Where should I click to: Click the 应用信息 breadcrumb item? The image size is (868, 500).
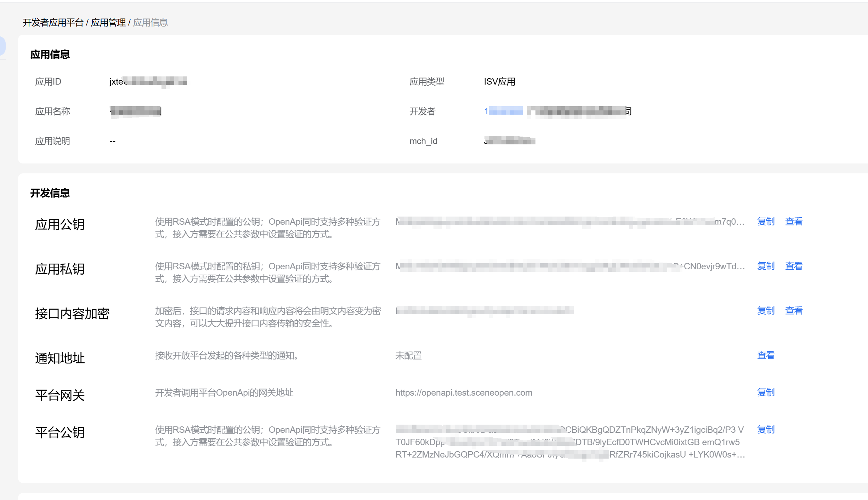click(x=150, y=23)
